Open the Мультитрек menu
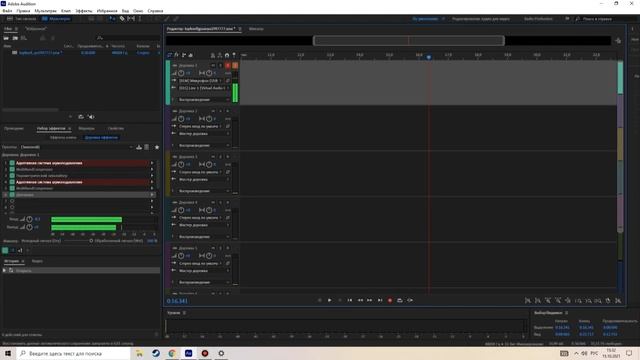 pos(45,11)
